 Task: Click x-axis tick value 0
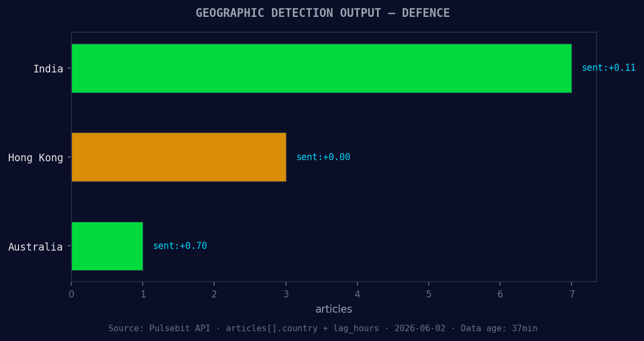(x=71, y=294)
